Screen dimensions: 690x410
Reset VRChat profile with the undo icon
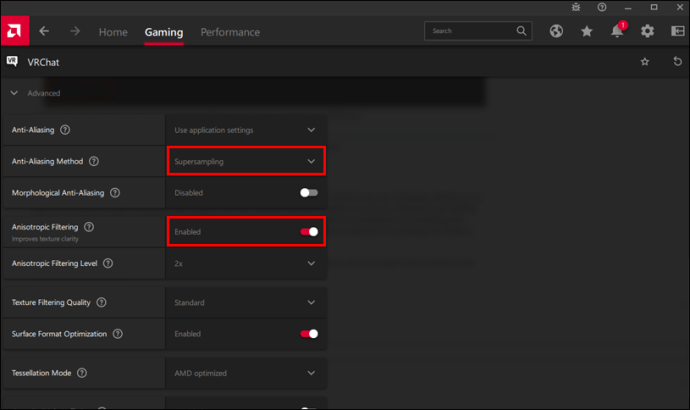coord(677,62)
